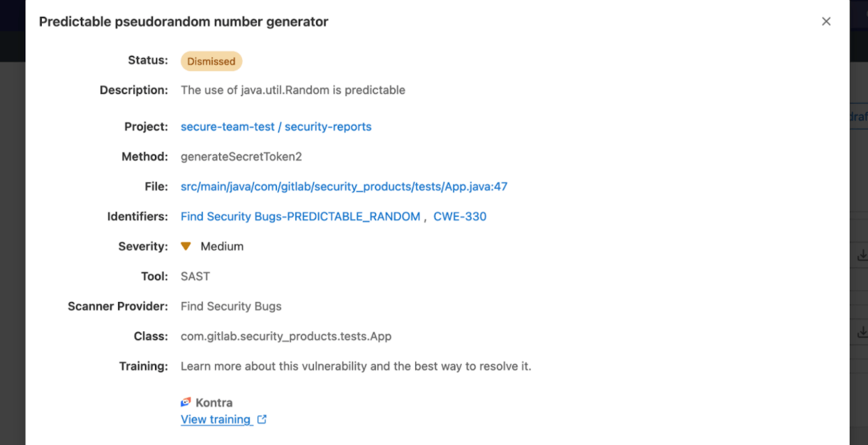Click the SAST tool label
The height and width of the screenshot is (445, 868).
195,276
